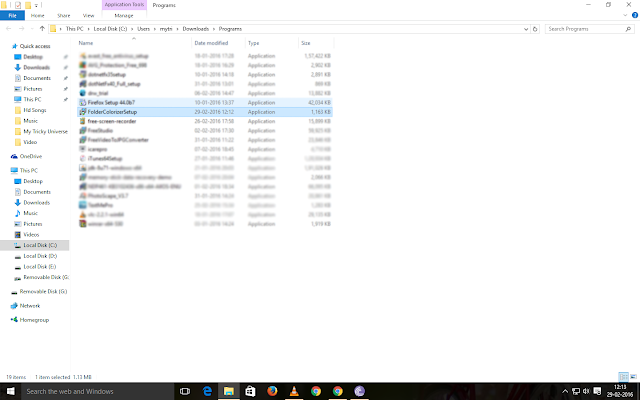Image resolution: width=640 pixels, height=400 pixels.
Task: Open the blue Help icon
Action: pos(635,16)
